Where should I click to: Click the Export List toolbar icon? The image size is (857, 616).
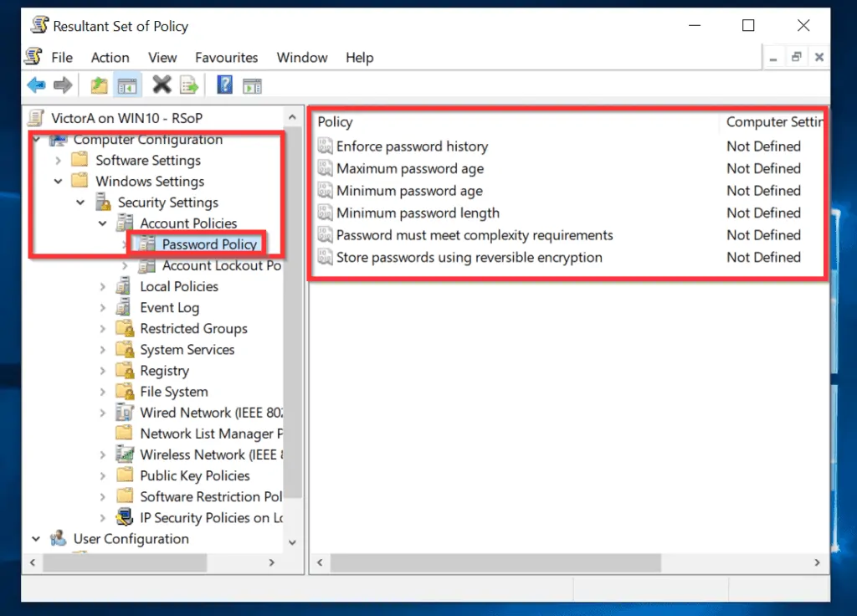[x=189, y=85]
